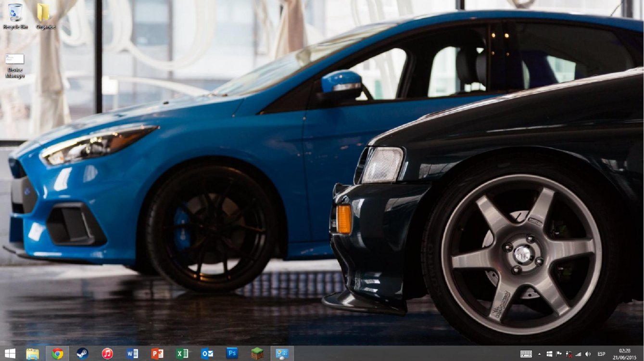
Task: Launch Steam from the taskbar
Action: [x=83, y=354]
